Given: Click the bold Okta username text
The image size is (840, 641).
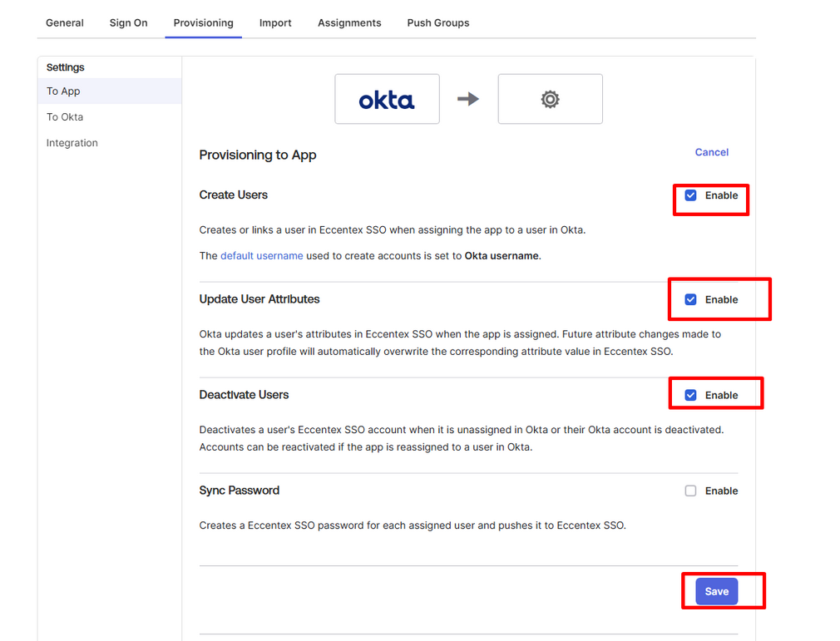Looking at the screenshot, I should (x=502, y=256).
